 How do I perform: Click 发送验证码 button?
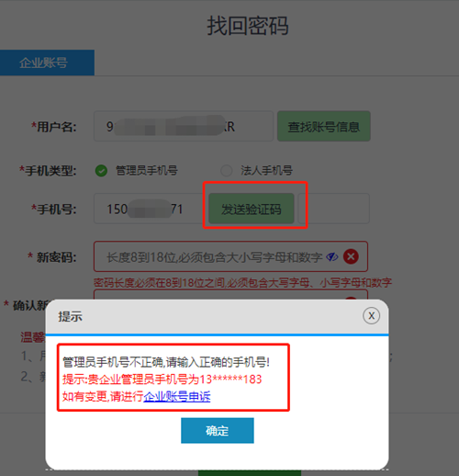(x=252, y=209)
